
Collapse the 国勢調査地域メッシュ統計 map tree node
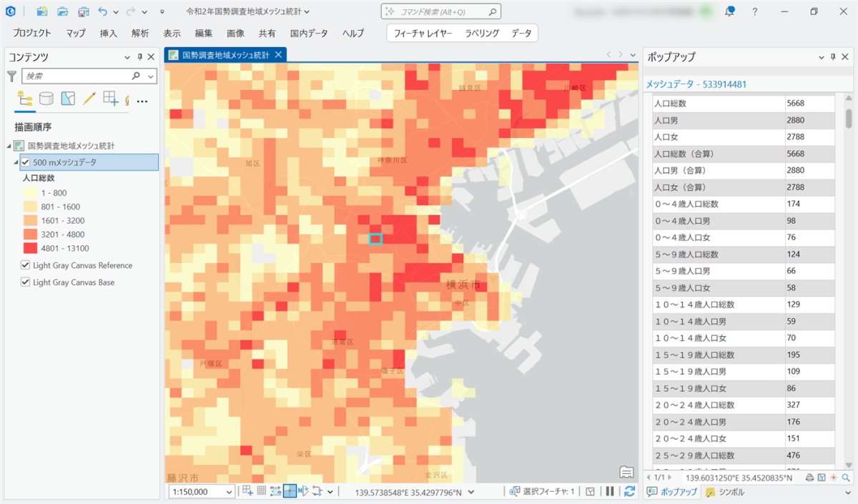(x=9, y=146)
